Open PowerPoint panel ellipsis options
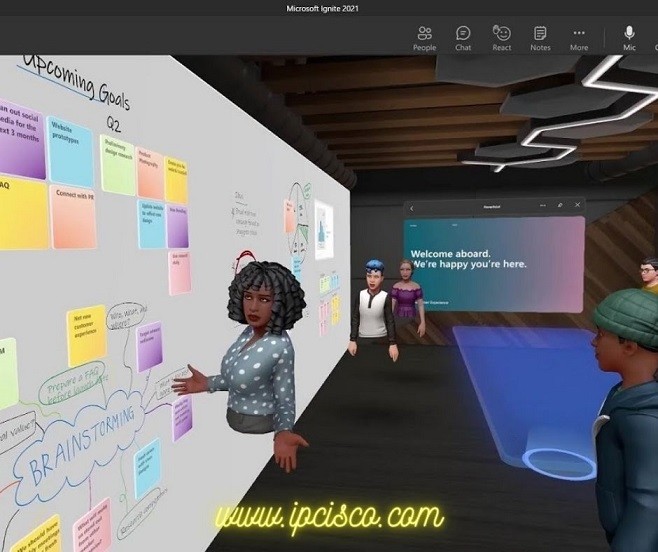Screen dimensions: 658x552 coord(543,205)
